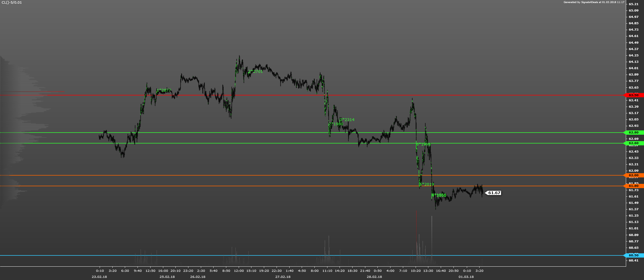Click the 01.03.18 date label
This screenshot has width=644, height=280.
[x=466, y=277]
